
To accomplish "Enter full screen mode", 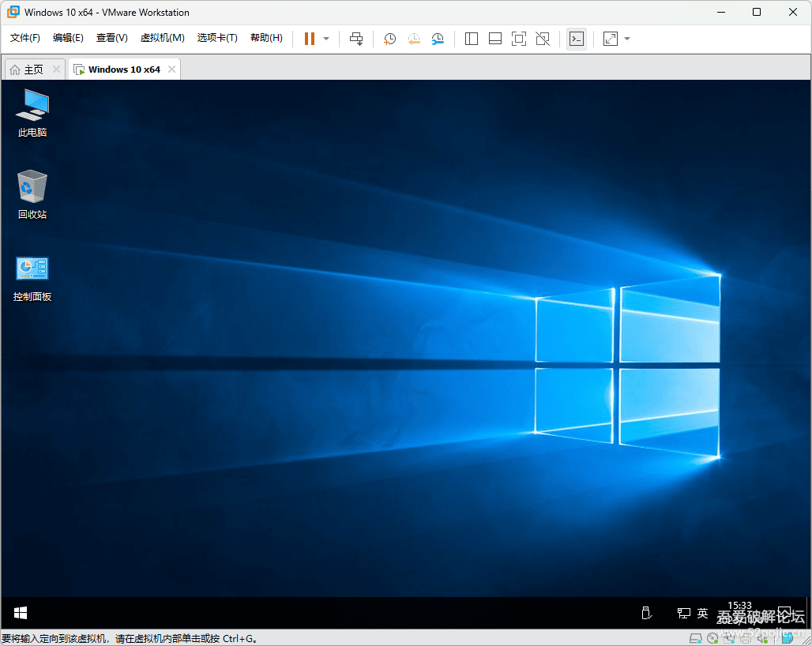I will click(518, 39).
